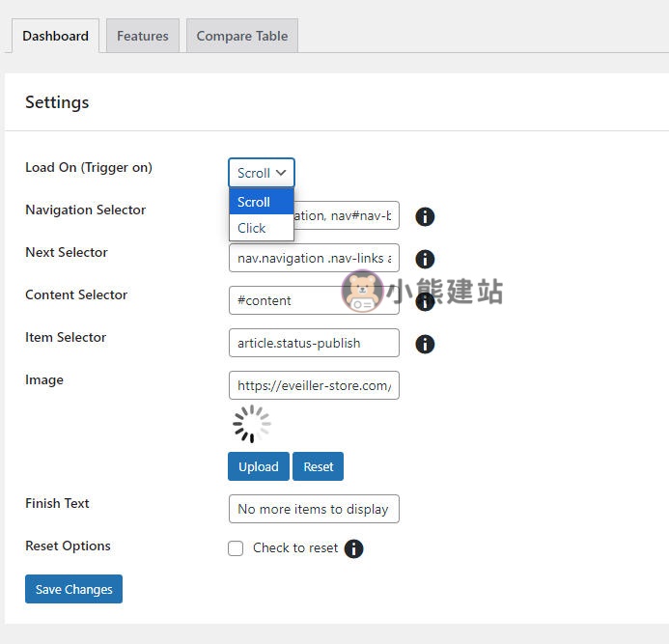The width and height of the screenshot is (669, 644).
Task: Edit the Image URL input field
Action: 314,385
